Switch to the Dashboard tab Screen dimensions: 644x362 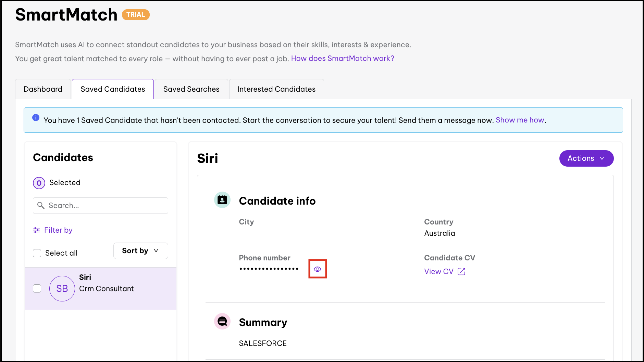pyautogui.click(x=43, y=89)
